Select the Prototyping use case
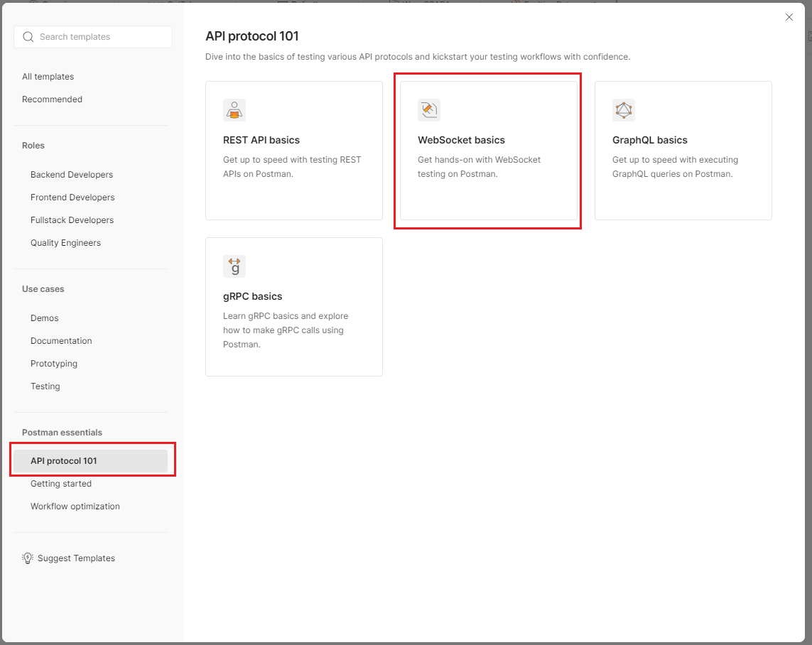 [x=54, y=364]
